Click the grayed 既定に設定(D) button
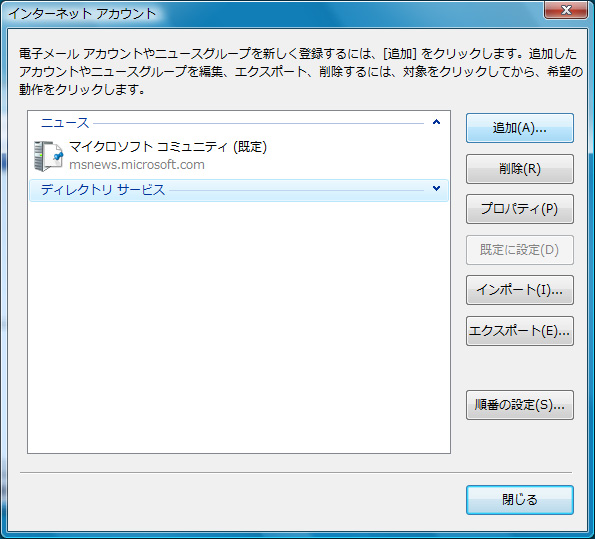The height and width of the screenshot is (539, 595). tap(519, 250)
